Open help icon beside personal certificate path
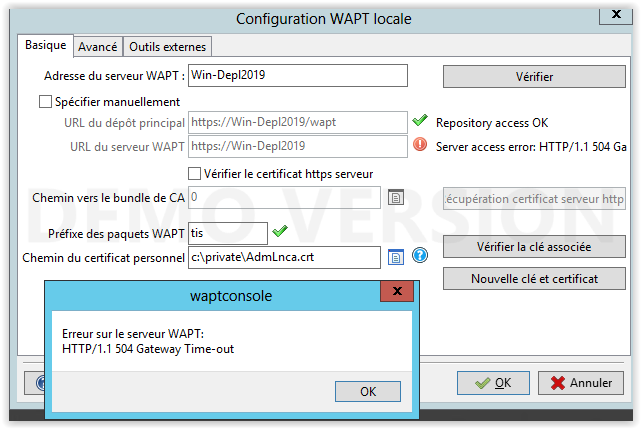The image size is (641, 429). [420, 256]
